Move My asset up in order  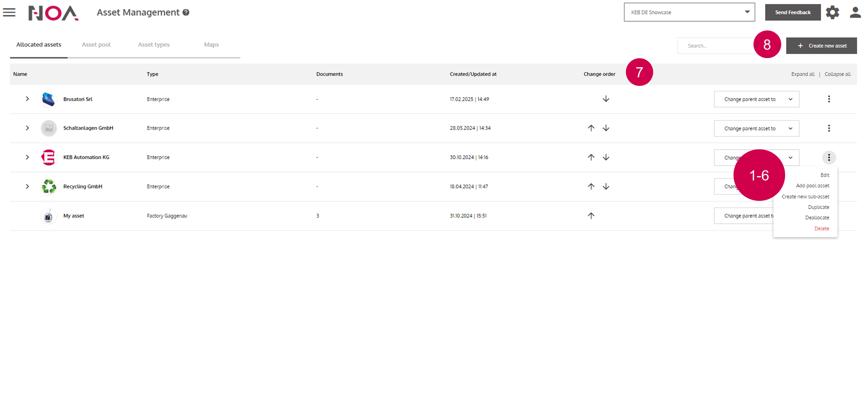point(591,216)
